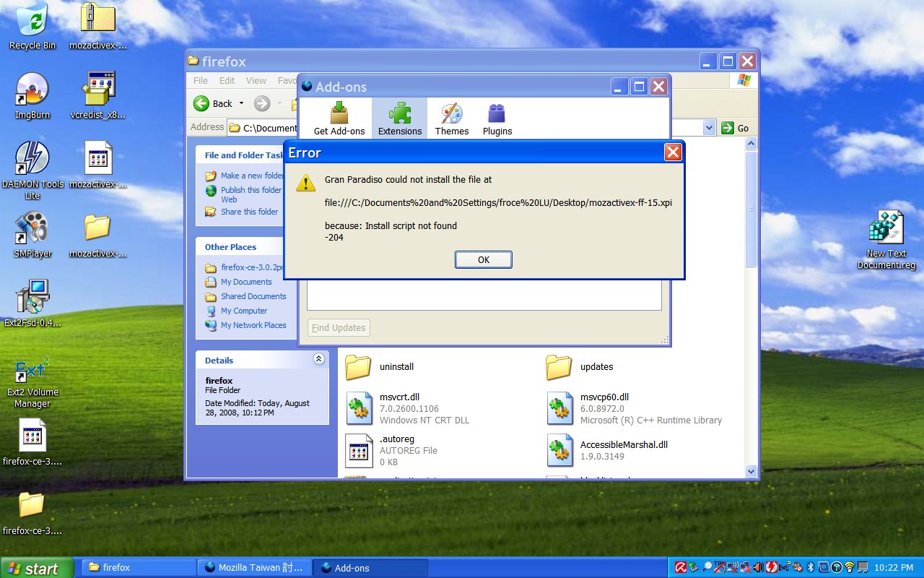Select Ext2 Volume Manager icon

point(32,371)
